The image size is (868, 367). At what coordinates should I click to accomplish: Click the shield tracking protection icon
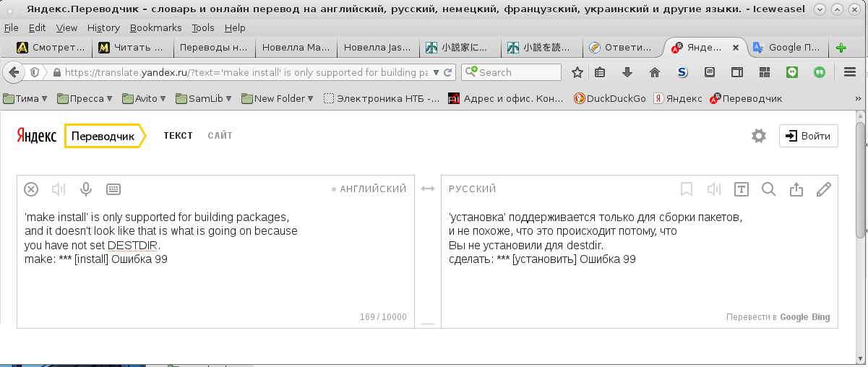click(x=35, y=72)
